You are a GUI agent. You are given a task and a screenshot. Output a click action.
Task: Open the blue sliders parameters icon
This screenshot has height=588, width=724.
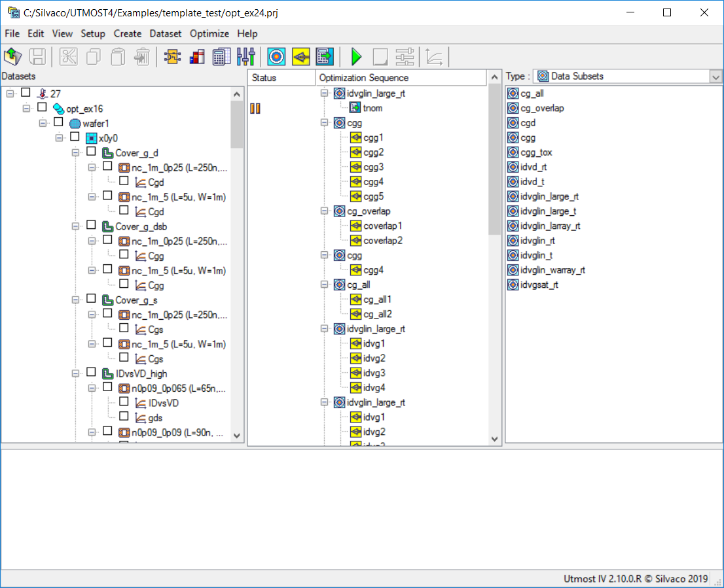point(246,57)
